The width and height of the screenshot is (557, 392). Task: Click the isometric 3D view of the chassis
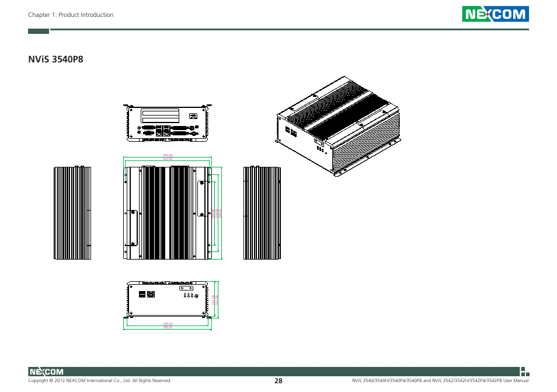click(x=338, y=126)
